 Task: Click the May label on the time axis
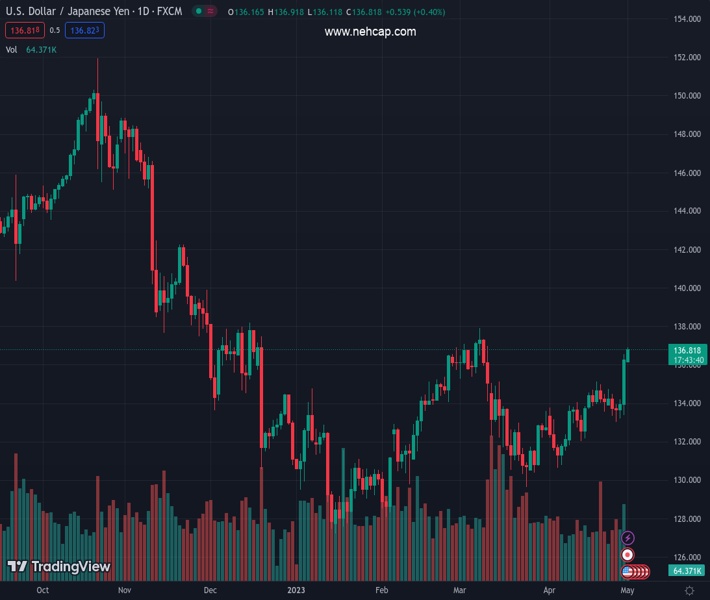pyautogui.click(x=626, y=590)
